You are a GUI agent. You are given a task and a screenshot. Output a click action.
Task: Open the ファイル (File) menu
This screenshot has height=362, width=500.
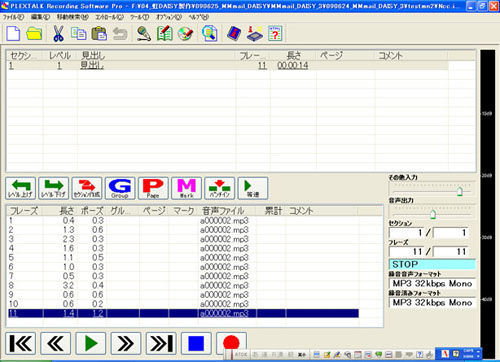point(13,17)
